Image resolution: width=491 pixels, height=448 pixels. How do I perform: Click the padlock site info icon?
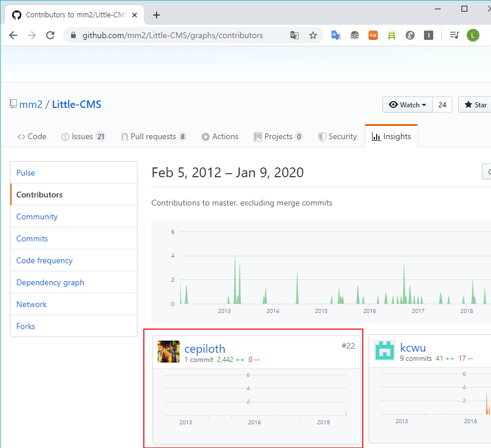73,35
